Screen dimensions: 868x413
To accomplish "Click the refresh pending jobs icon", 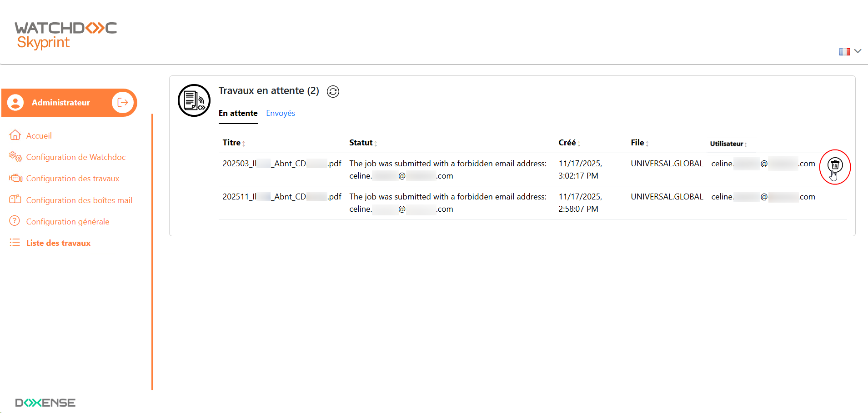I will click(x=333, y=91).
